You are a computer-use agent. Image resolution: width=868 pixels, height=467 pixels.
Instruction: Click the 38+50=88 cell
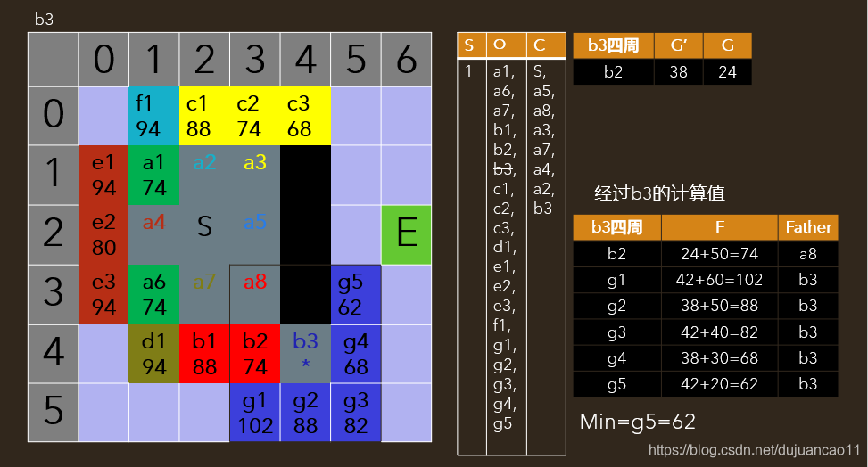720,306
